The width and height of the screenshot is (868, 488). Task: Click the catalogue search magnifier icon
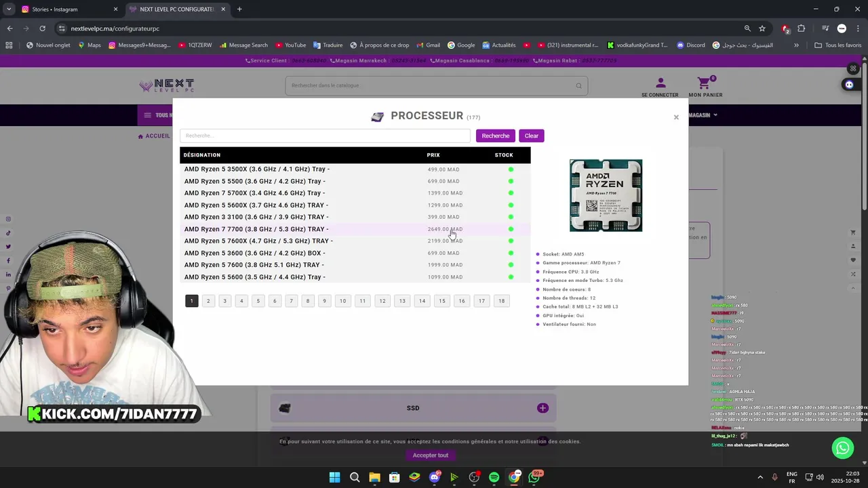[x=578, y=85]
